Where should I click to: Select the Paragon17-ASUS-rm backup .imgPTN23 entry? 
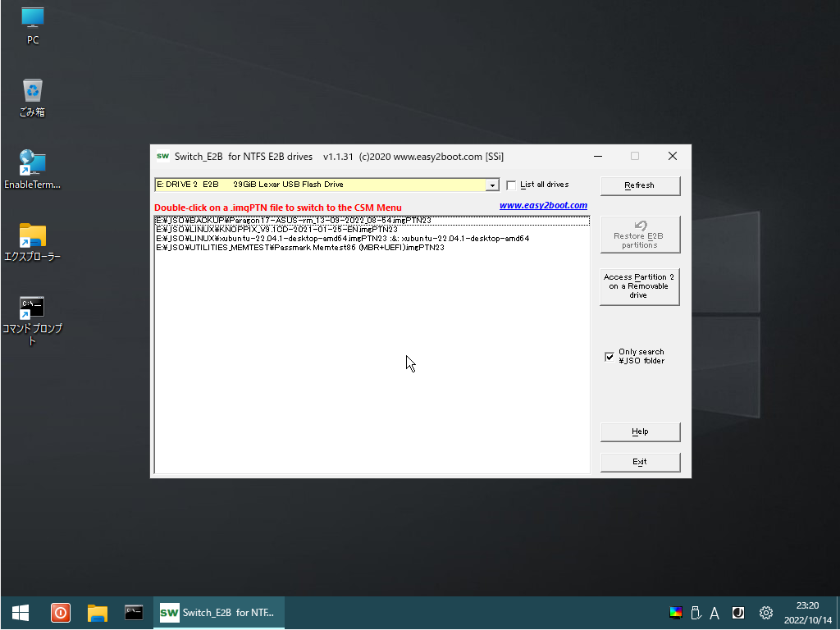tap(372, 221)
